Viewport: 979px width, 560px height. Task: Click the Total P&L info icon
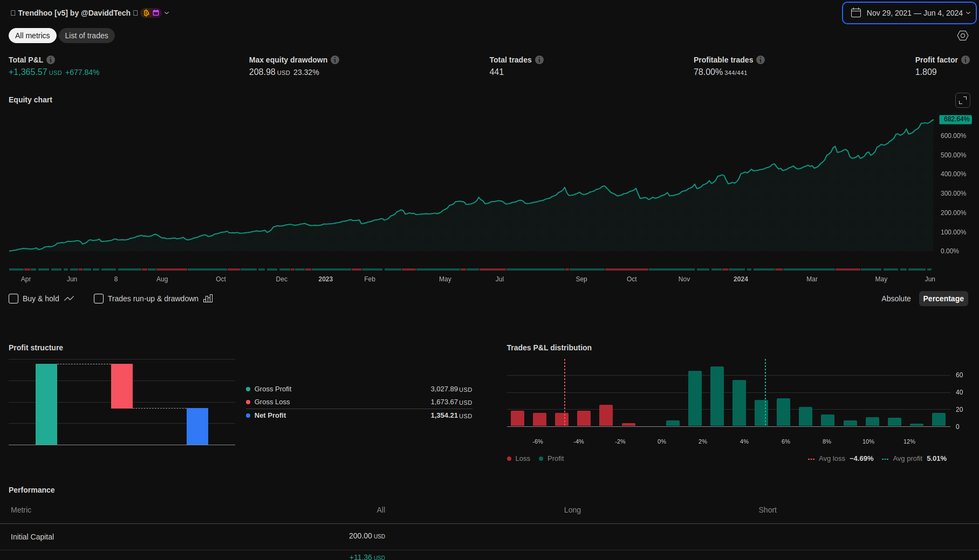click(x=51, y=60)
